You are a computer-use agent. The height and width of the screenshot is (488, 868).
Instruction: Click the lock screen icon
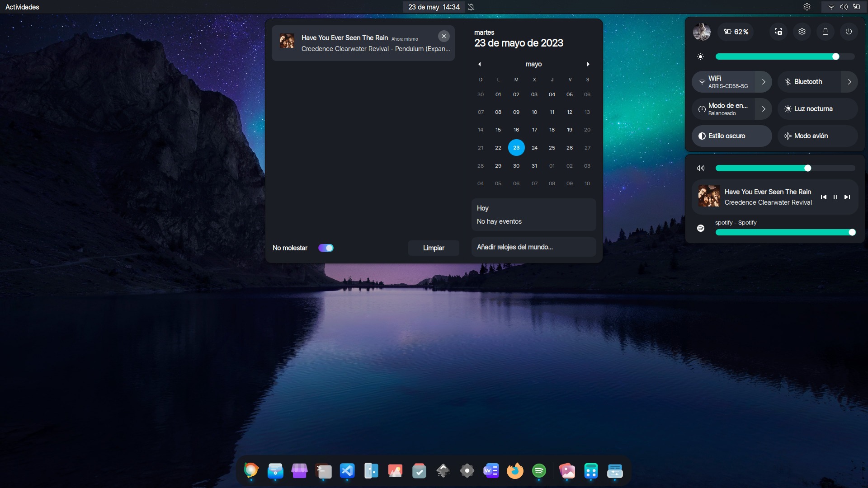[826, 32]
